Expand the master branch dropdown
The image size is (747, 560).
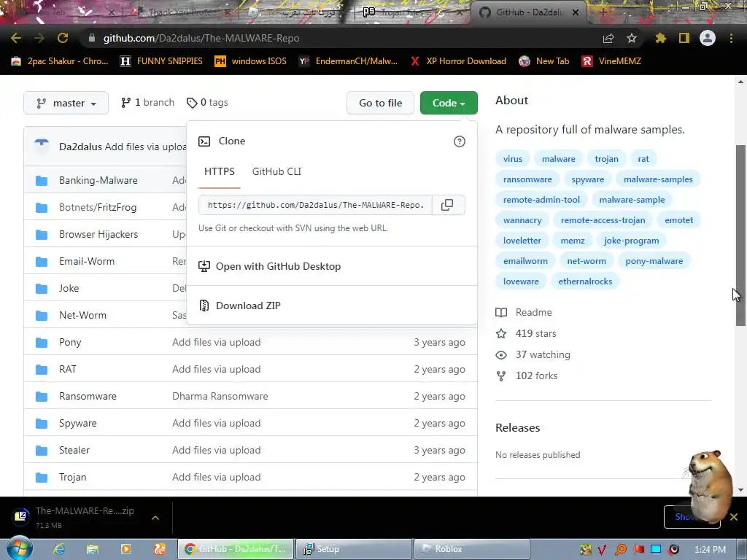pos(66,103)
